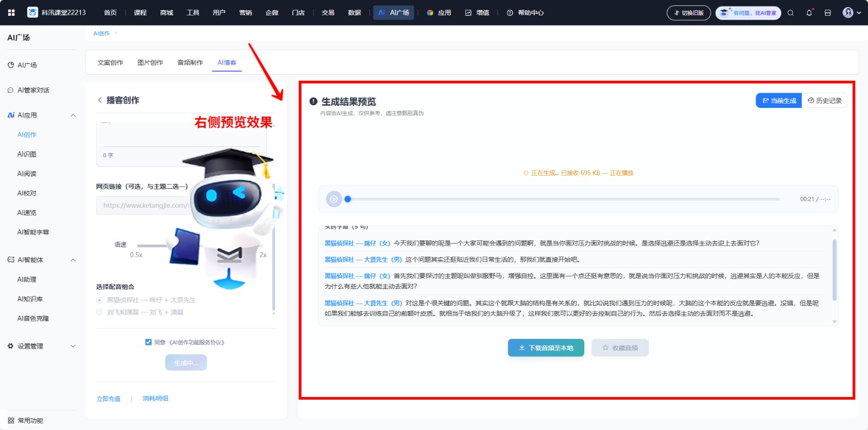Open the 立即充值 link
Viewport: 868px width, 430px height.
108,399
